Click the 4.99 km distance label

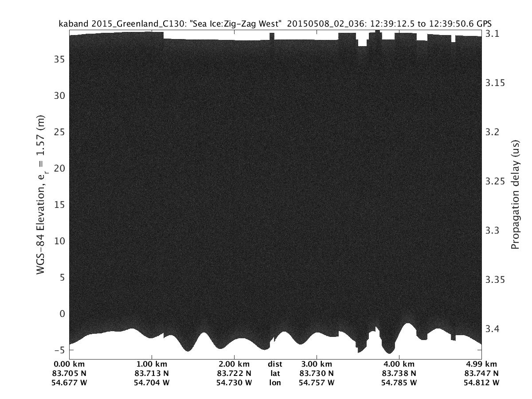(x=481, y=364)
